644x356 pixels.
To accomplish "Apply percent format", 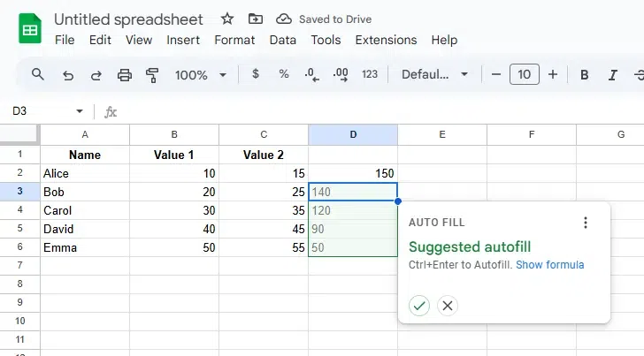I will 284,74.
